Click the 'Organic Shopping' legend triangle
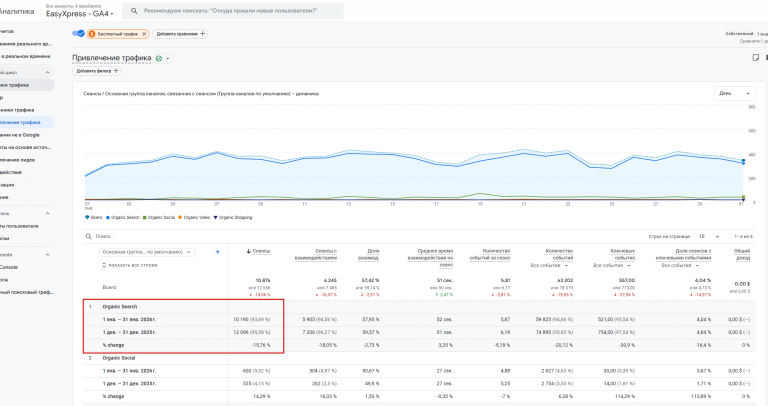The width and height of the screenshot is (768, 406). click(x=215, y=217)
